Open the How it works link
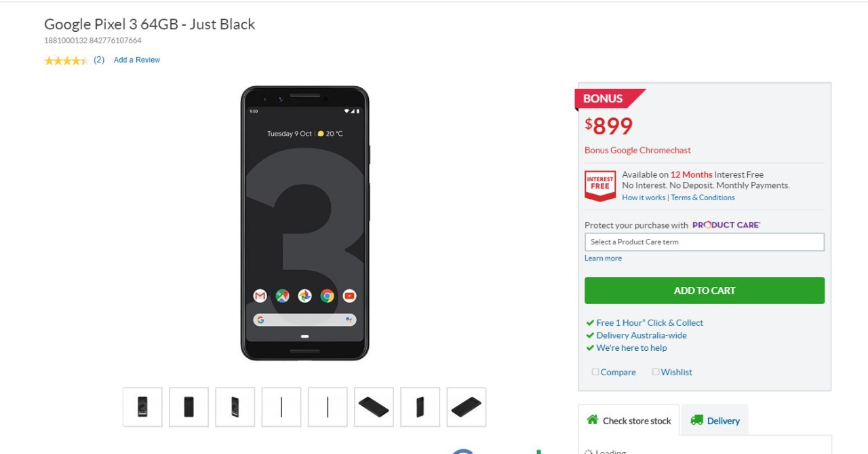The image size is (868, 454). coord(644,197)
